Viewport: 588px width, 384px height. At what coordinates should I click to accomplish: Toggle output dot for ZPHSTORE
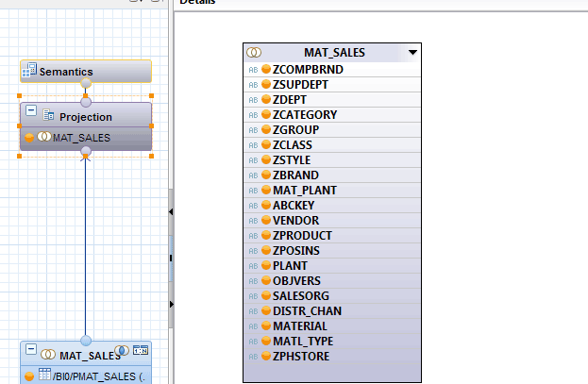coord(266,356)
